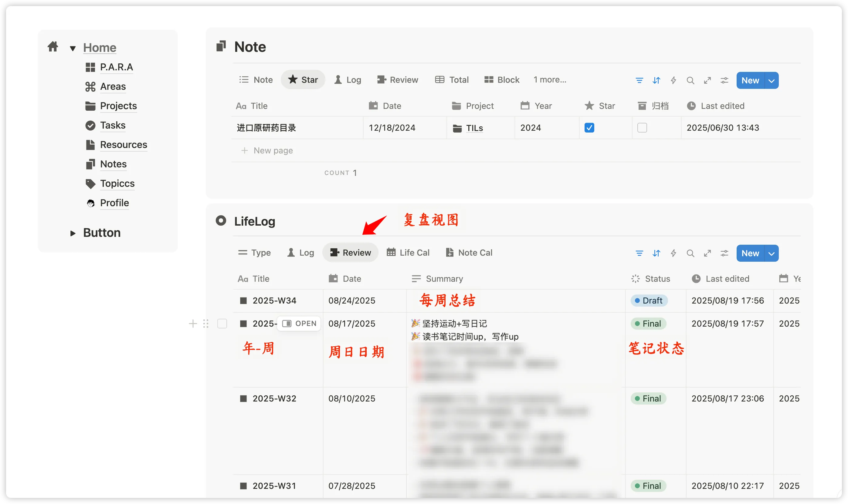The height and width of the screenshot is (504, 848).
Task: Click the New page row in the Note table
Action: tap(273, 150)
